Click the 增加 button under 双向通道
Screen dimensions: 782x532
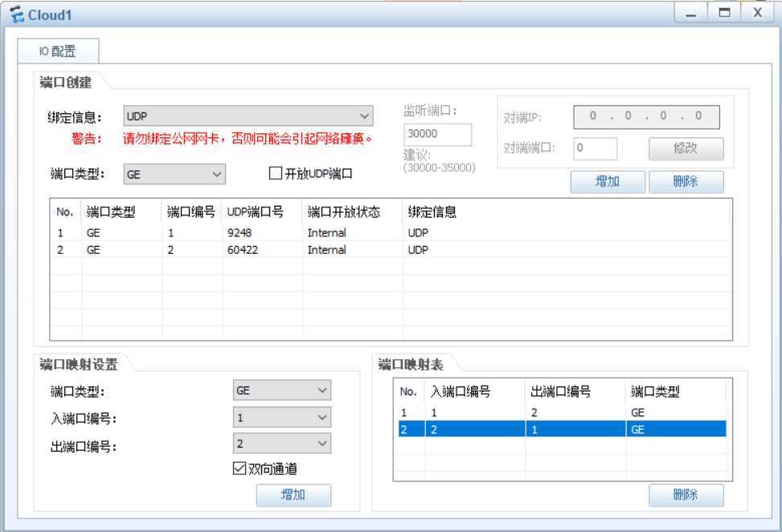tap(295, 495)
